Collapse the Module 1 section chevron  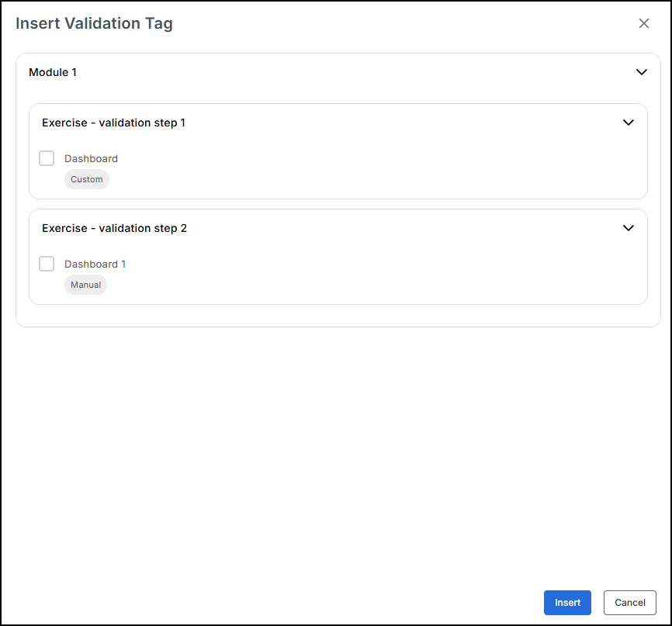point(641,72)
